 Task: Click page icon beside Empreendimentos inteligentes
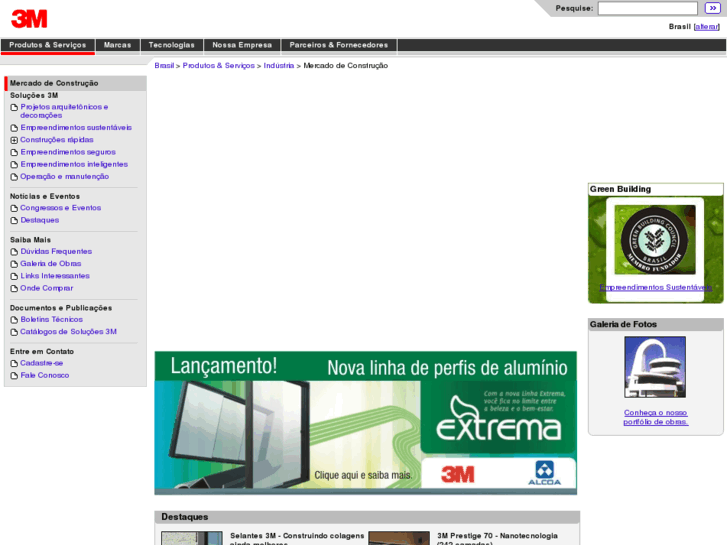click(14, 165)
